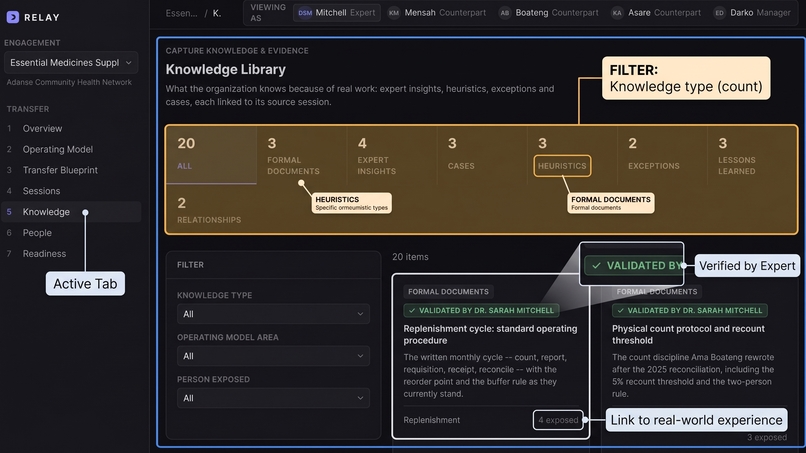
Task: Filter by Relationships tile
Action: tap(211, 210)
